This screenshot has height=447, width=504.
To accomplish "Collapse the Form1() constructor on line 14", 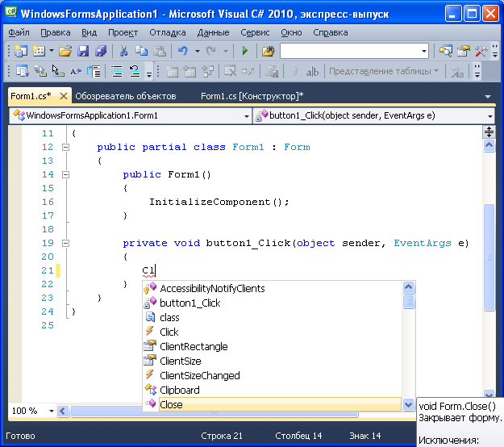I will coord(65,174).
